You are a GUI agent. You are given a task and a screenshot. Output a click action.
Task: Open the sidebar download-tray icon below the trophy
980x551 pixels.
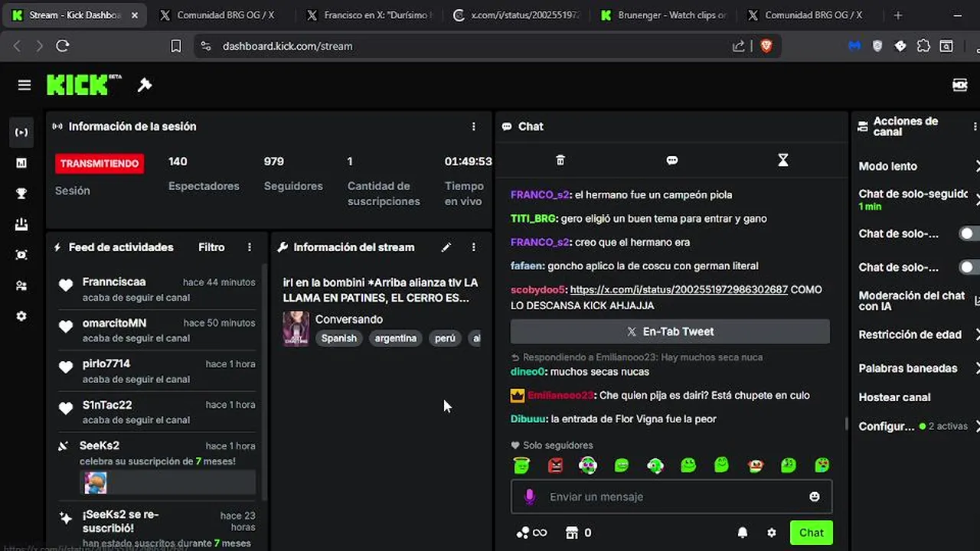click(21, 224)
